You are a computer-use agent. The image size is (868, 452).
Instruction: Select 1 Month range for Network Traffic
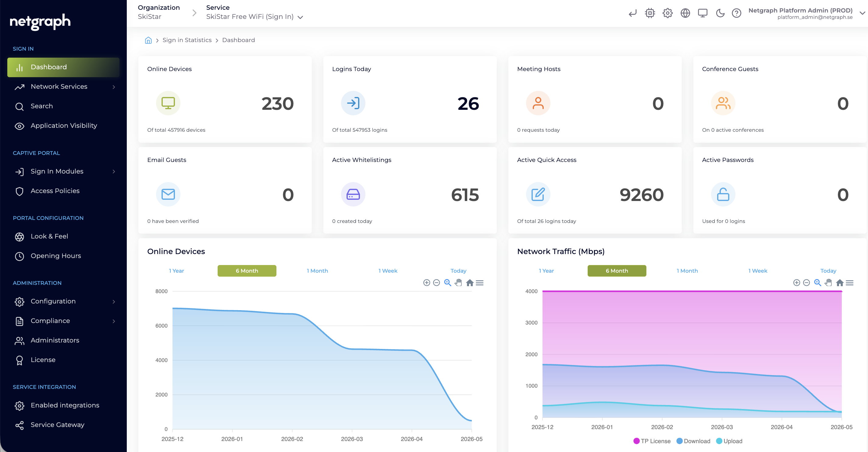pos(687,271)
